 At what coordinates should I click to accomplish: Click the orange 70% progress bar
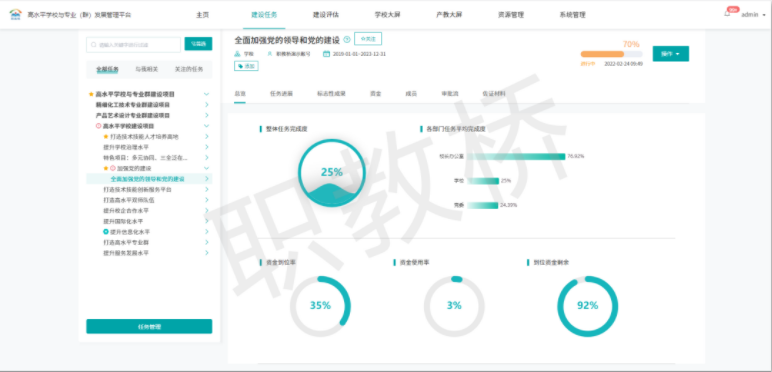(611, 54)
